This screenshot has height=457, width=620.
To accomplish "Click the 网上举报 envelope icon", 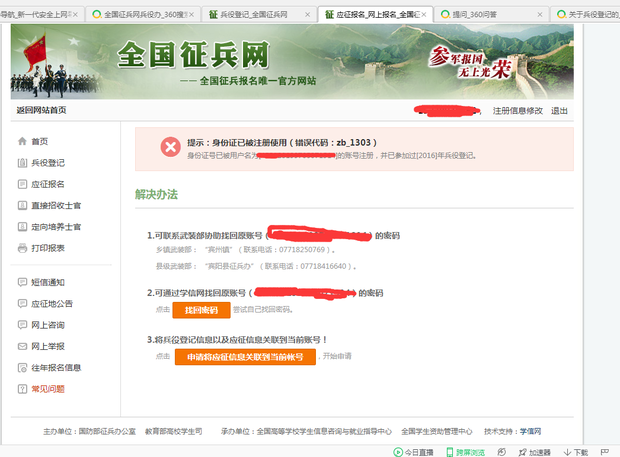I will (22, 346).
